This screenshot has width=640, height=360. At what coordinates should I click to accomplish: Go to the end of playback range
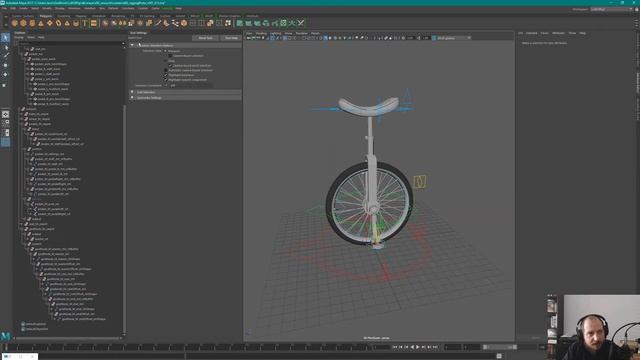click(x=435, y=347)
